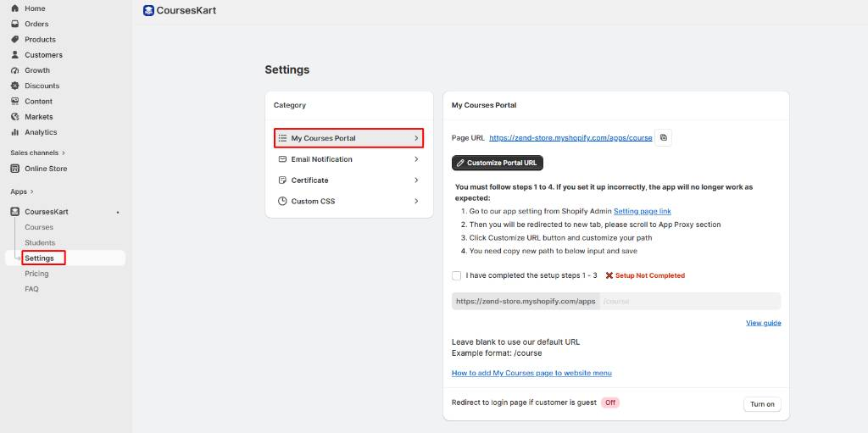Click the clock icon beside Custom CSS

point(282,201)
